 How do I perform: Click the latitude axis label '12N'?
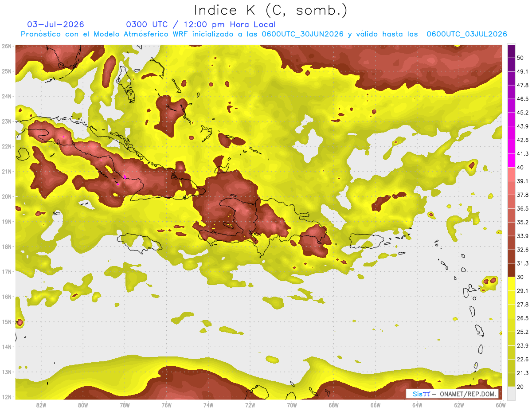pyautogui.click(x=7, y=397)
